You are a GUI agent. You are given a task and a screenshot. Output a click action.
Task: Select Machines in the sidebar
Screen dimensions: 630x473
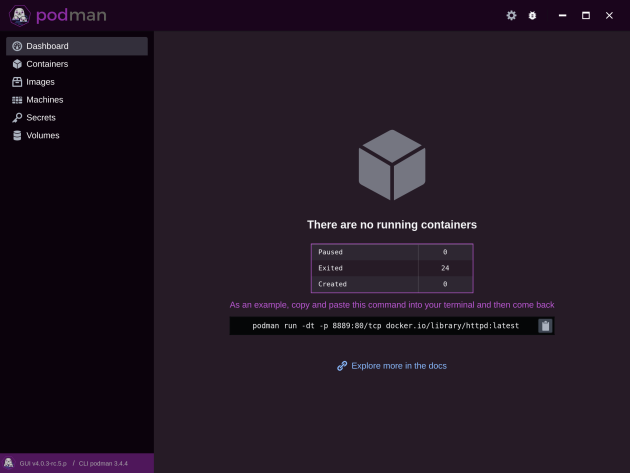44,100
